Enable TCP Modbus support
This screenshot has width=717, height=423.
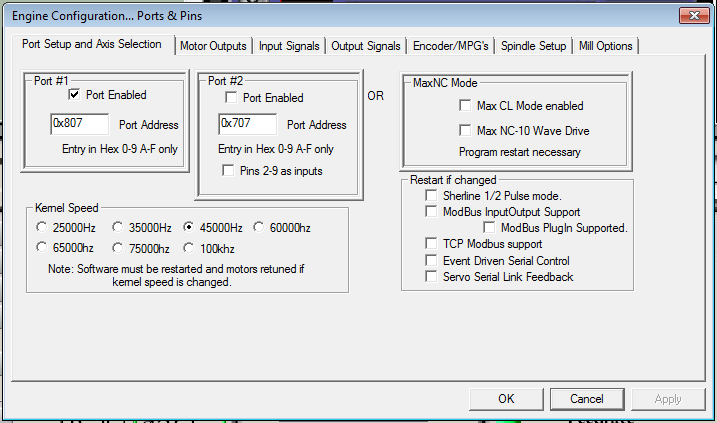(431, 243)
